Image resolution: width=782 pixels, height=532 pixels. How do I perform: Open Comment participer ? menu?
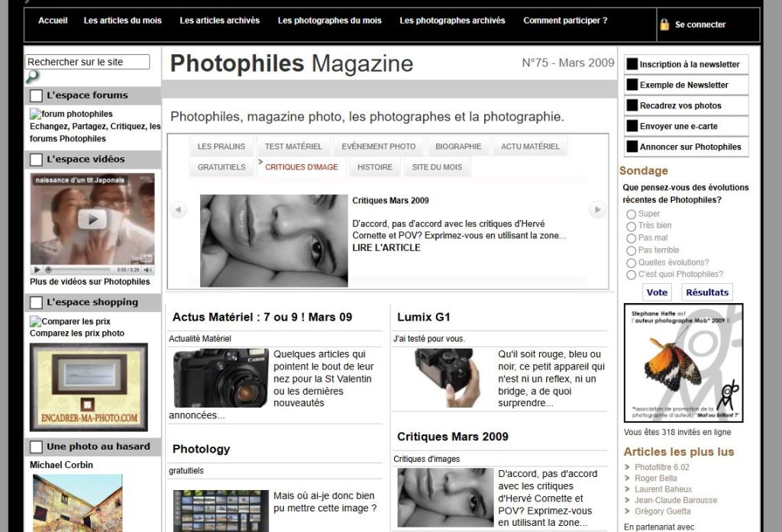coord(565,21)
